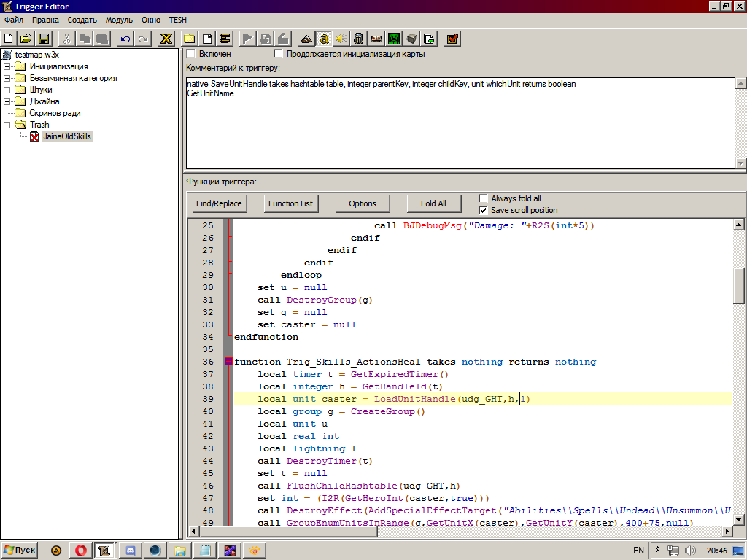Open the Sound Editor speaker icon
Image resolution: width=747 pixels, height=560 pixels.
(341, 39)
